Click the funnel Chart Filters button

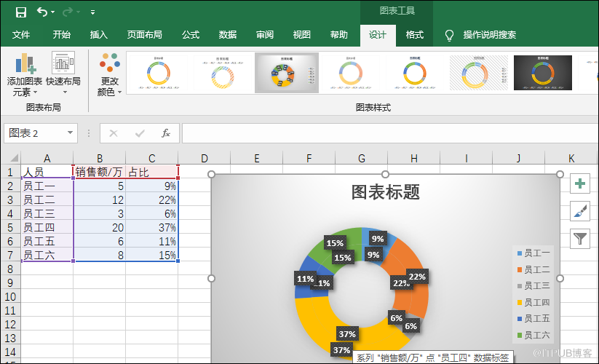(x=580, y=238)
